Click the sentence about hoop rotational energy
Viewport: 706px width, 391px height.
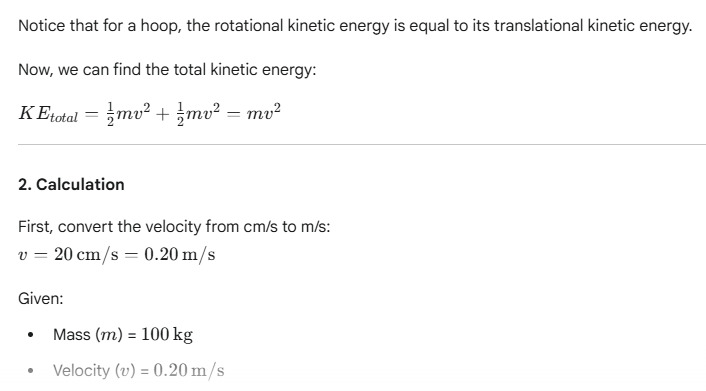tap(355, 26)
